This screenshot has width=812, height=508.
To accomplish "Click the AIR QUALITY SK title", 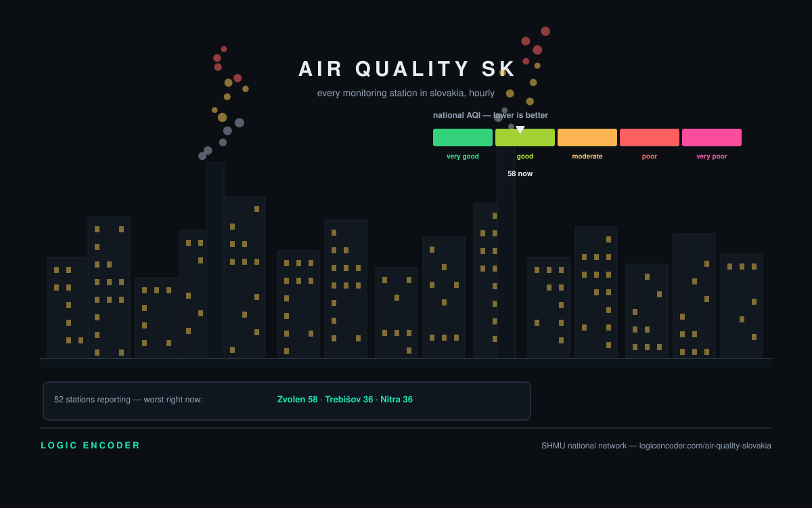I will click(x=407, y=69).
